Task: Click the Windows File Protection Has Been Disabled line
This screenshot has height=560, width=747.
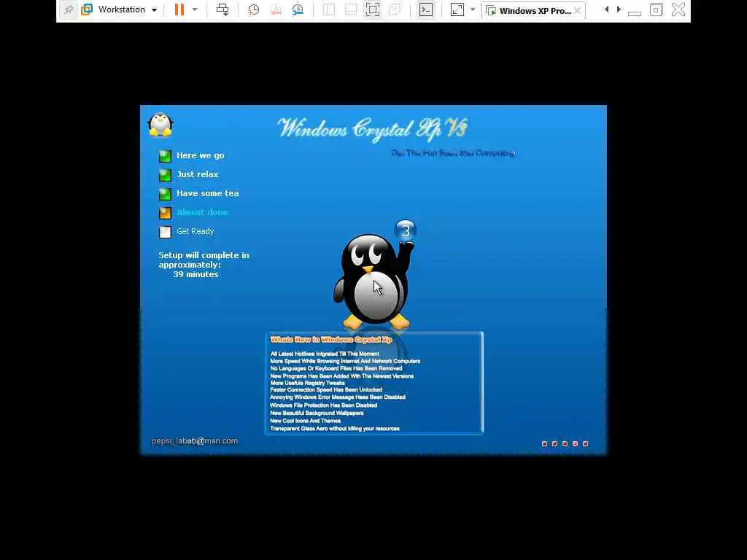Action: (x=323, y=405)
